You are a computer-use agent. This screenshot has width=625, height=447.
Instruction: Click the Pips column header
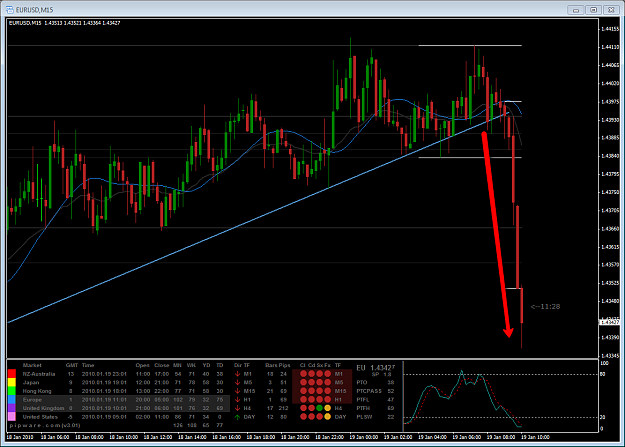[285, 365]
